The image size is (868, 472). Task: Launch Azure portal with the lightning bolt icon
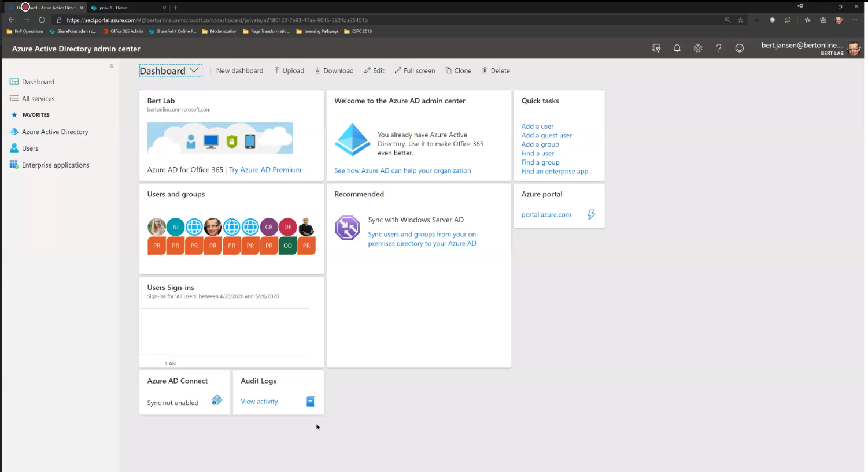[x=591, y=214]
